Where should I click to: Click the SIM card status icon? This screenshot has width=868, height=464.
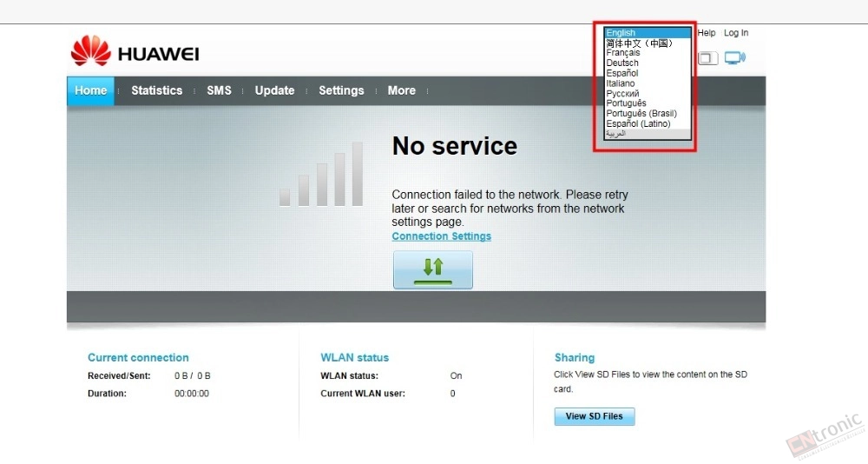coord(707,57)
